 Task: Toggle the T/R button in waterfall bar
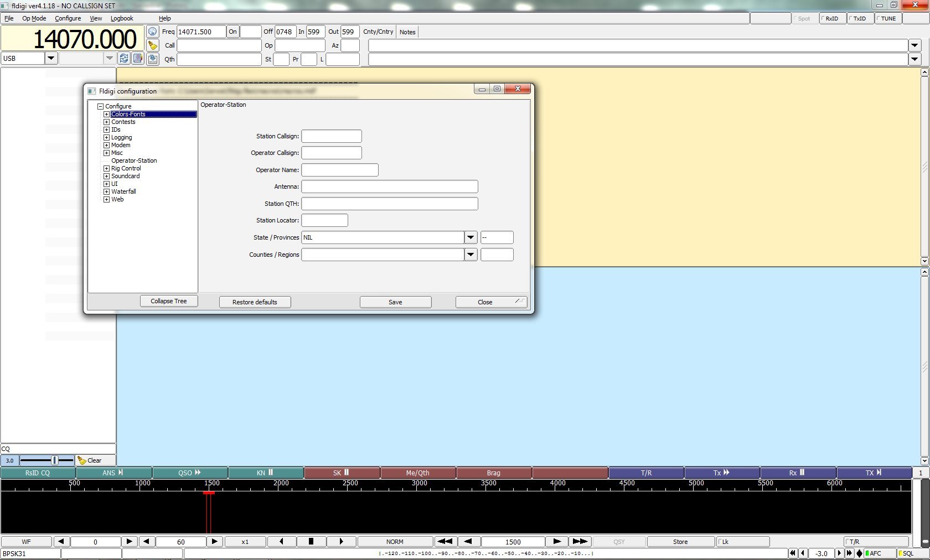pos(876,542)
